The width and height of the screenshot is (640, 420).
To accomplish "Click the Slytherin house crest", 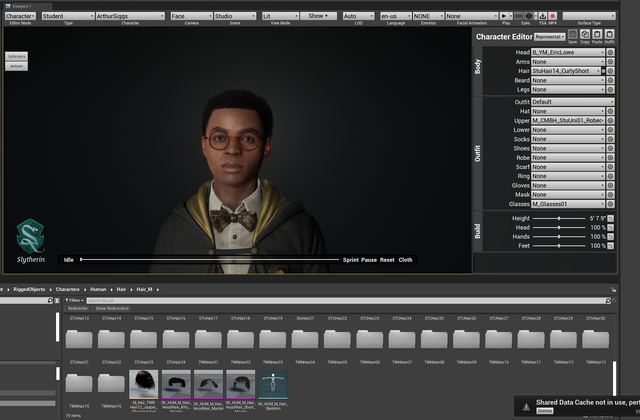I will 30,236.
